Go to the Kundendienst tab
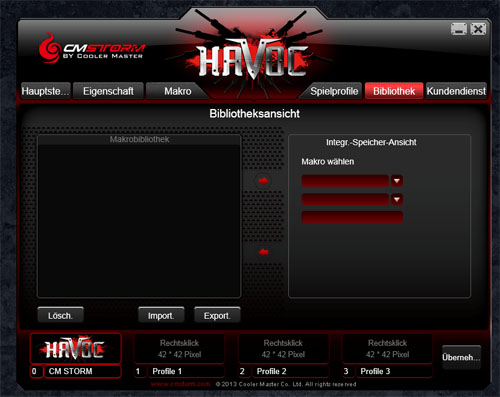The width and height of the screenshot is (500, 397). (456, 91)
